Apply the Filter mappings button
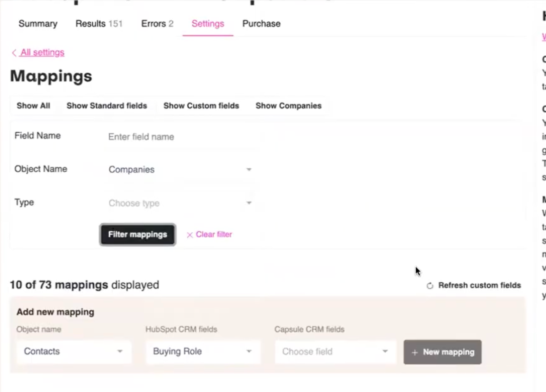546x392 pixels. (138, 234)
